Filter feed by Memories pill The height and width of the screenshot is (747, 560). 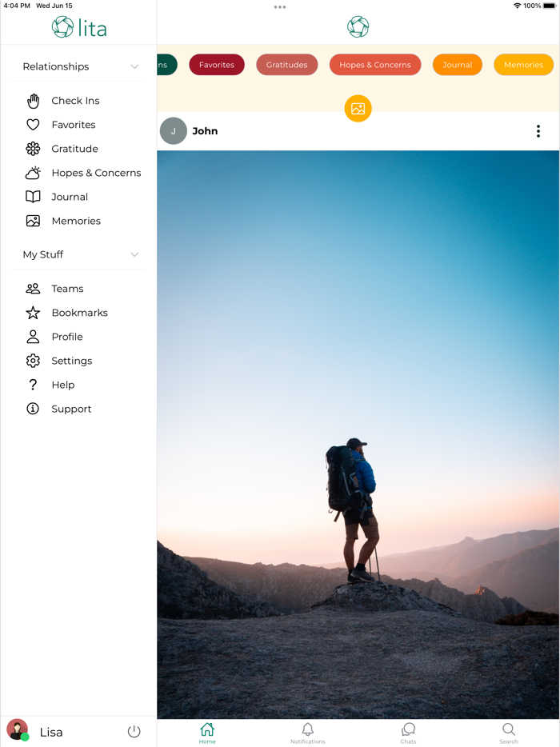pyautogui.click(x=524, y=65)
